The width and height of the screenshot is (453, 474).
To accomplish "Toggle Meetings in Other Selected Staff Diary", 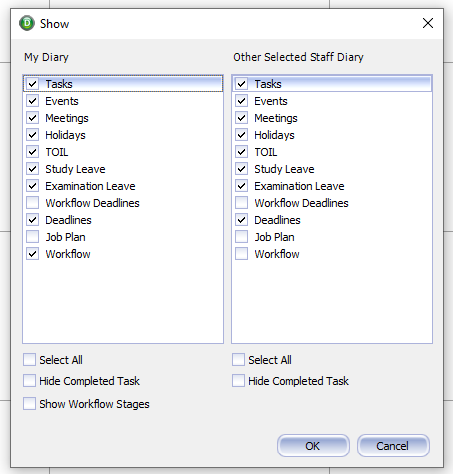I will 242,118.
